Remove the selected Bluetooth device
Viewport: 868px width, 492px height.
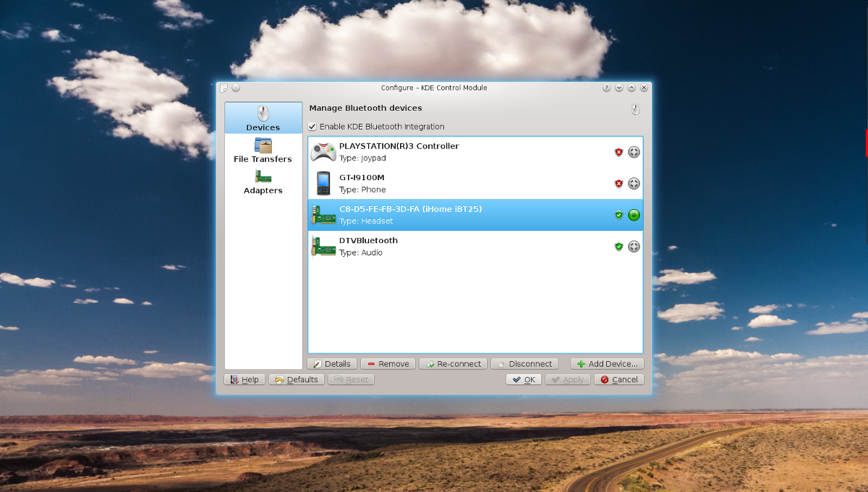[x=388, y=364]
